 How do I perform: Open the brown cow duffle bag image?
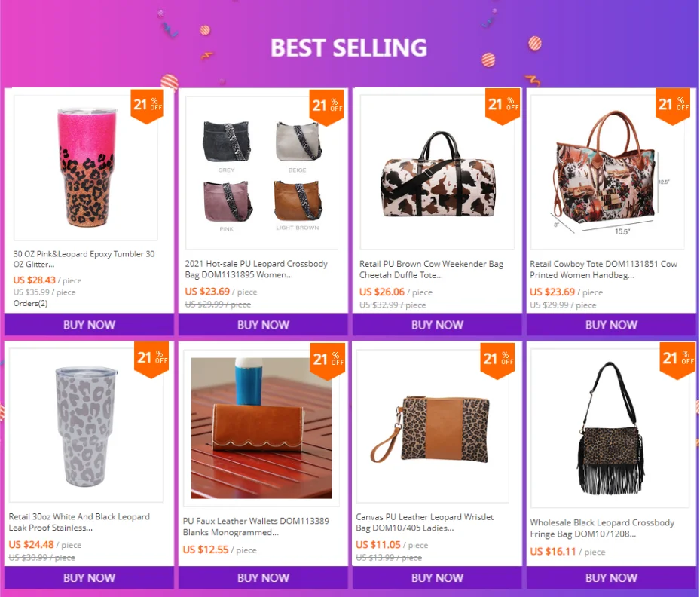click(437, 172)
